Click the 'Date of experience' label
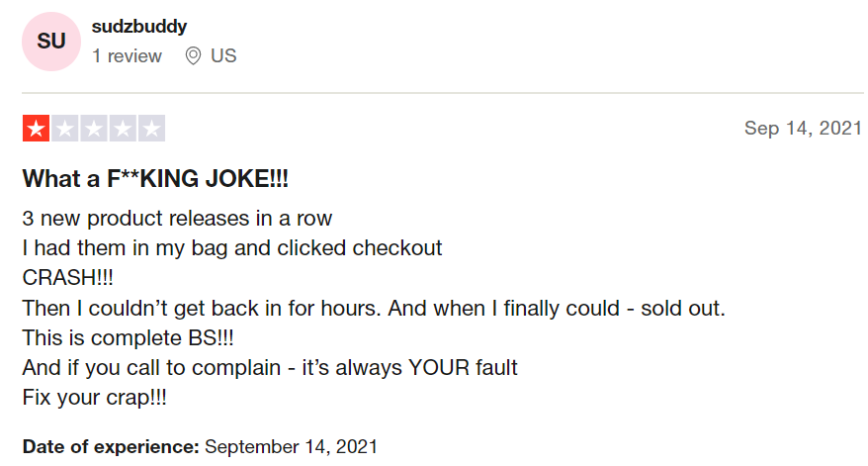 pyautogui.click(x=111, y=446)
